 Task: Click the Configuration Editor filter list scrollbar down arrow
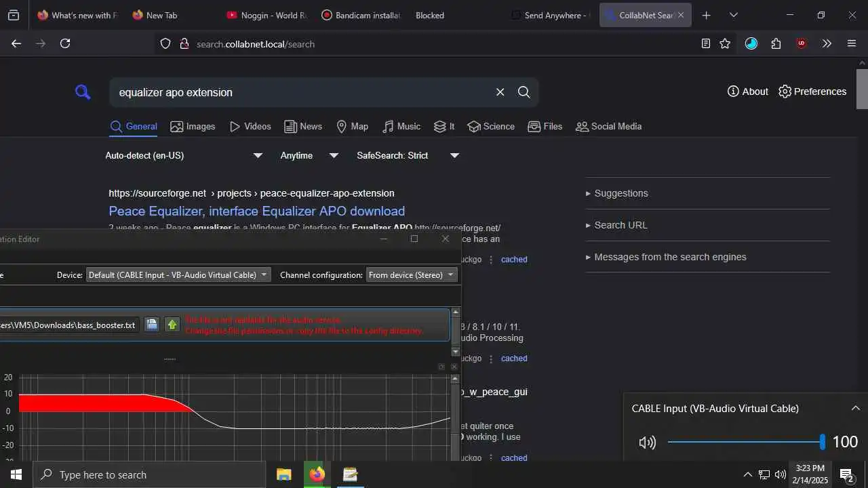click(456, 352)
